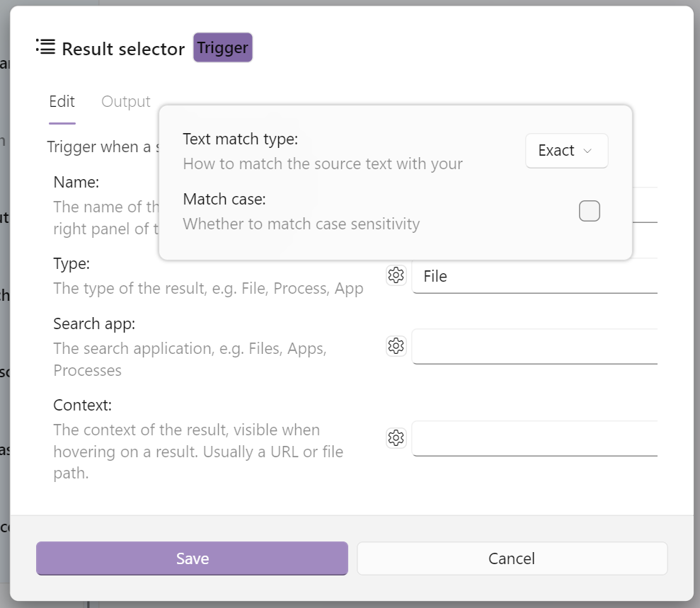Click the purple Trigger badge

point(222,47)
